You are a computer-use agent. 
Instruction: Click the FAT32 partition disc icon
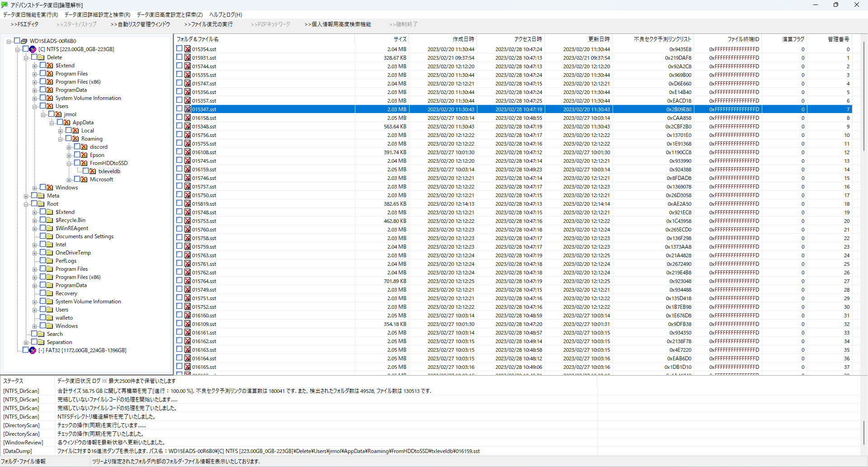pyautogui.click(x=33, y=350)
